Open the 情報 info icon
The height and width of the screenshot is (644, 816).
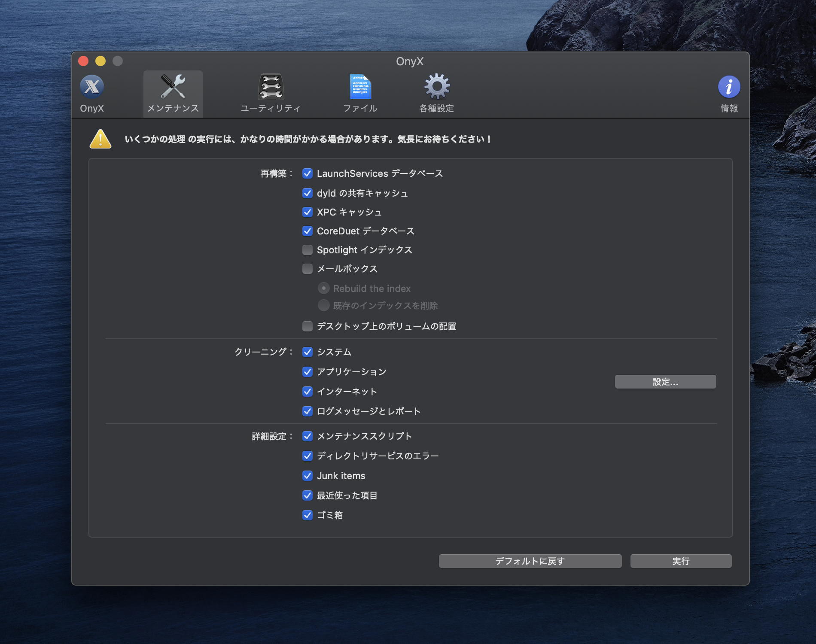point(729,87)
